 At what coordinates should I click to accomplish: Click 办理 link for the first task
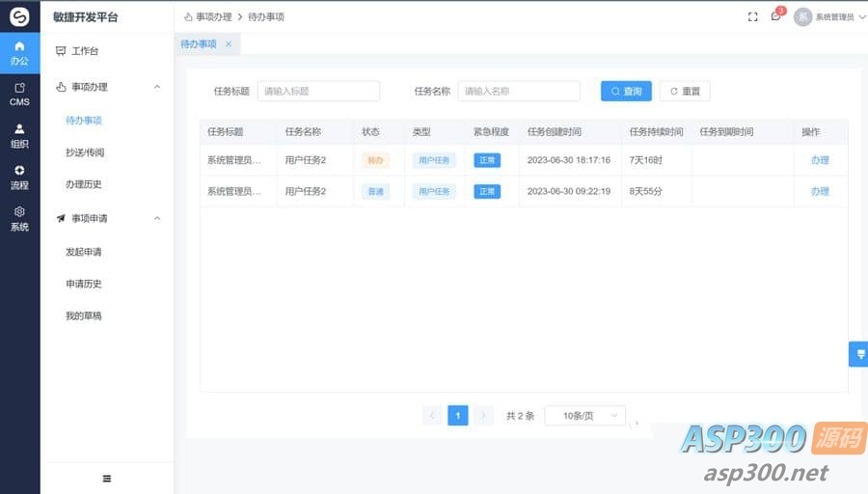click(x=820, y=160)
